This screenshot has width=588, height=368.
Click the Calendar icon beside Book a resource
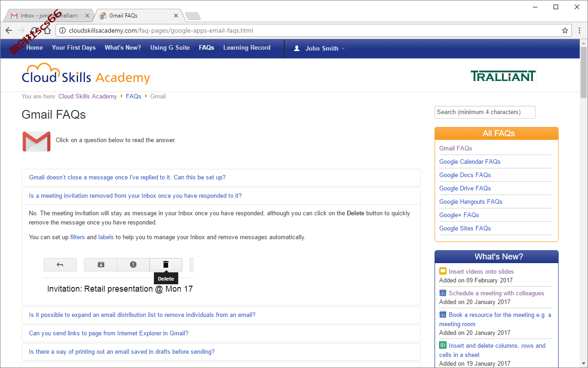[x=443, y=315]
